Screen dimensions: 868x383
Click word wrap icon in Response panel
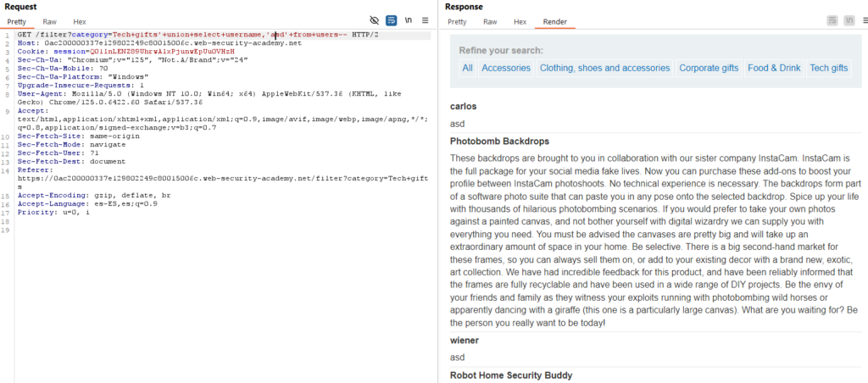[832, 20]
